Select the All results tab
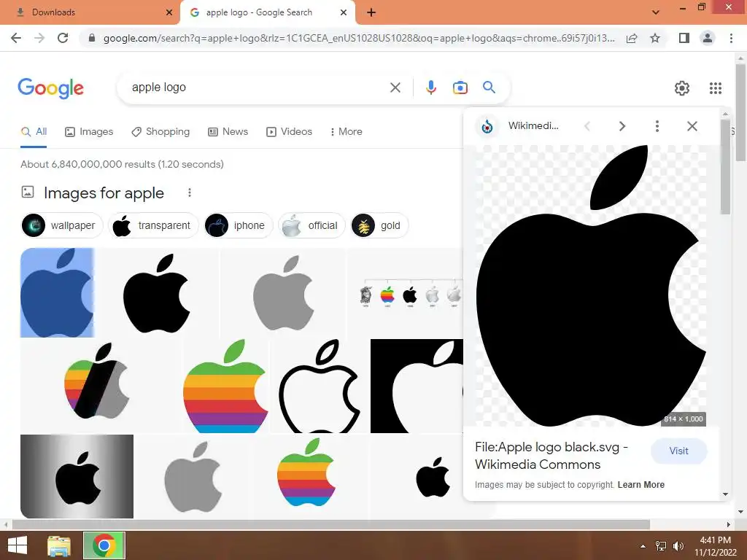 [x=34, y=132]
